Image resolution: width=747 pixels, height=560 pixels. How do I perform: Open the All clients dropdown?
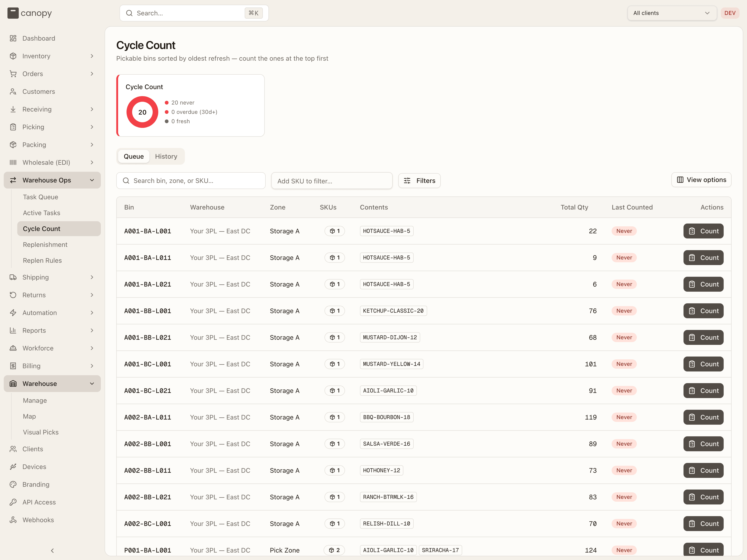coord(672,13)
